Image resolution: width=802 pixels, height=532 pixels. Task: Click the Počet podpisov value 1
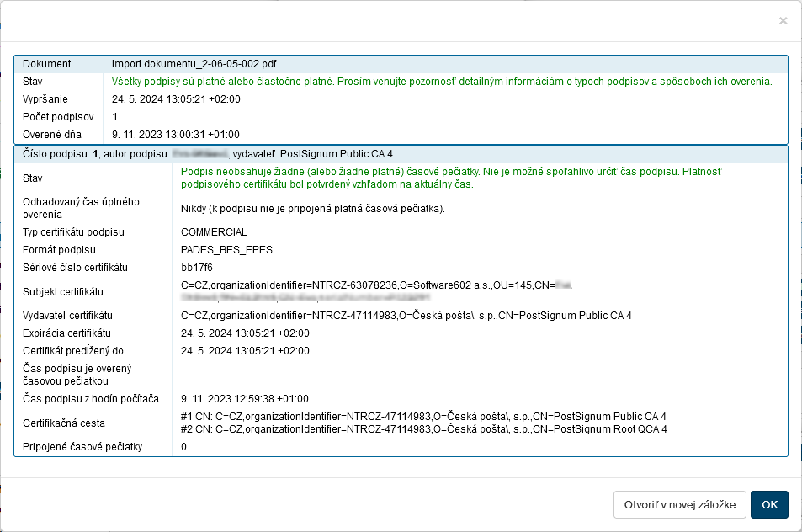point(115,117)
